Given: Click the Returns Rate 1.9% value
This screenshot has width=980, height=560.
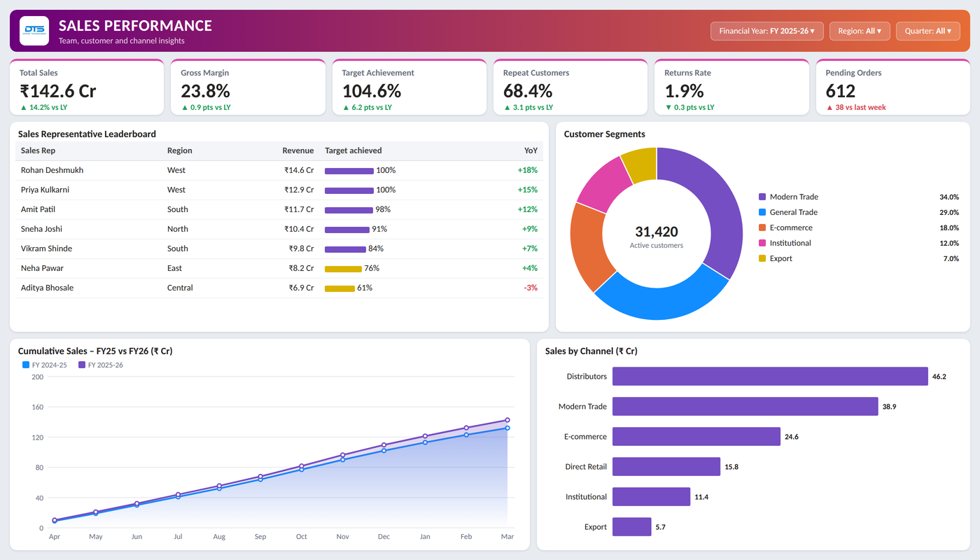Looking at the screenshot, I should pyautogui.click(x=684, y=91).
